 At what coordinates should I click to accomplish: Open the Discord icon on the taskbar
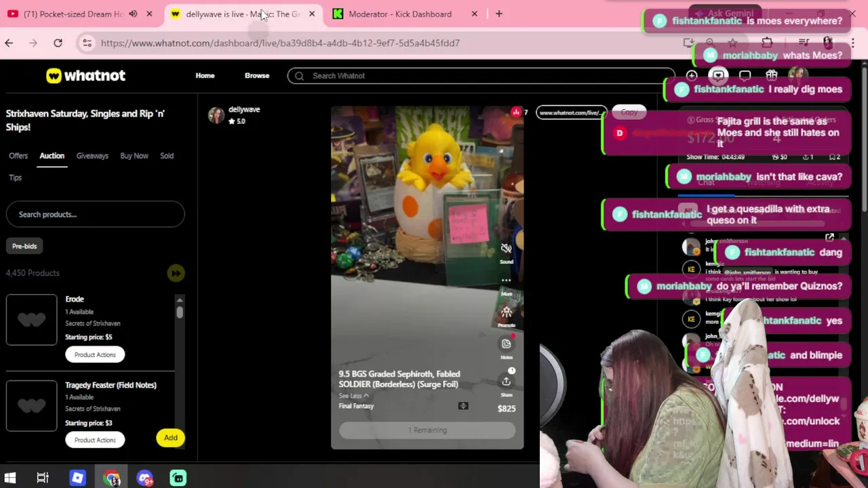tap(144, 479)
